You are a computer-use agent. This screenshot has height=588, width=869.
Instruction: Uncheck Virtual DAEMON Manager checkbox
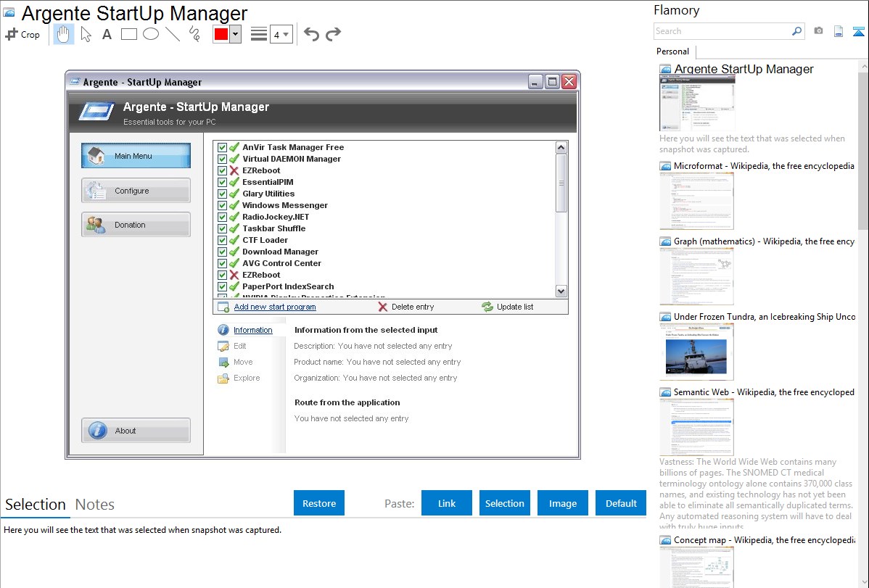[222, 159]
